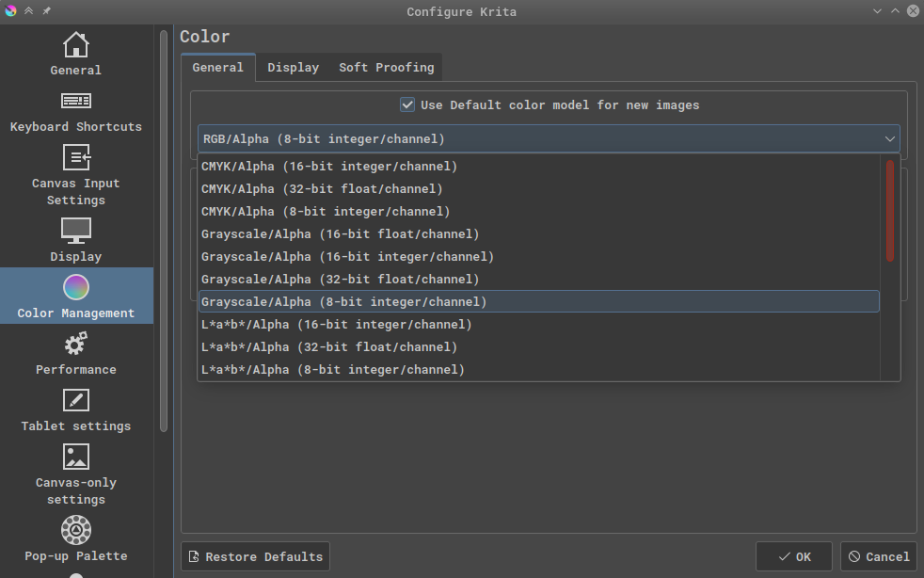This screenshot has width=924, height=578.
Task: Choose Grayscale/Alpha (16-bit float/channel)
Action: [x=538, y=234]
